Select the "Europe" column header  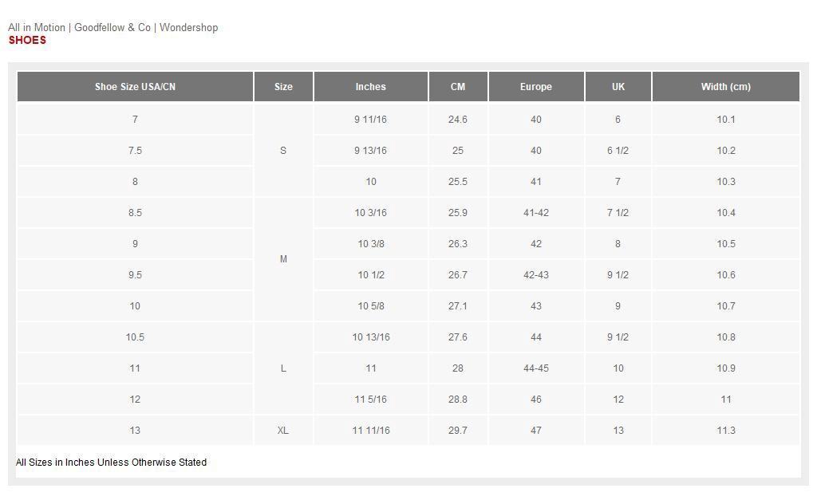pos(535,87)
